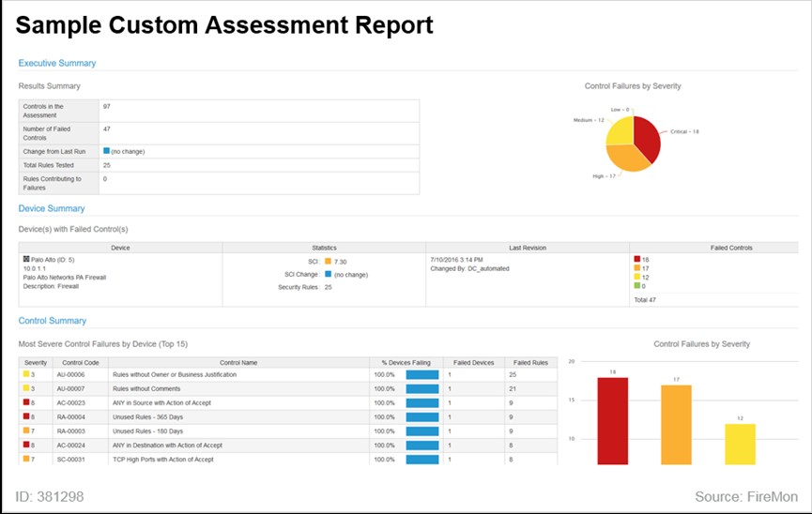Jump to the Executive Summary section
Screen dimensions: 812x514
(x=57, y=63)
